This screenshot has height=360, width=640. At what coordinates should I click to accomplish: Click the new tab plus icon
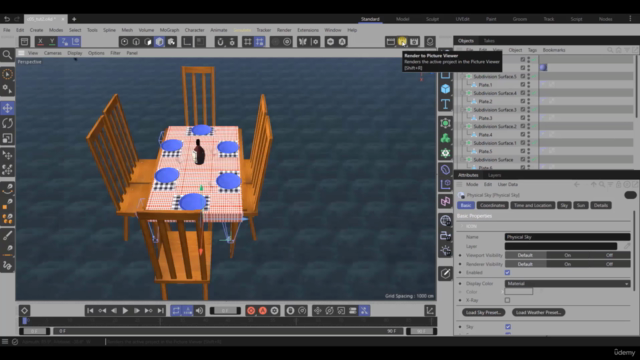74,19
